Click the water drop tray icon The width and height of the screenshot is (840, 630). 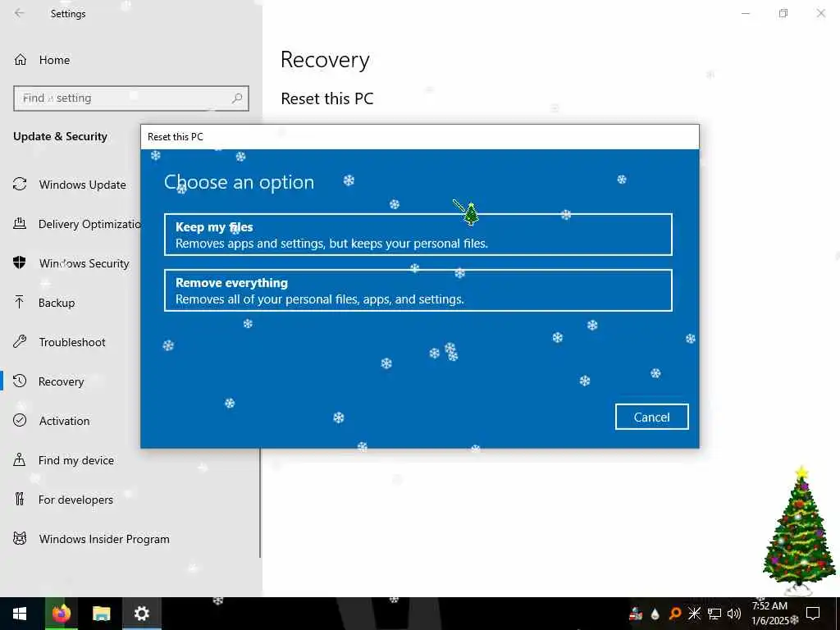pyautogui.click(x=655, y=614)
